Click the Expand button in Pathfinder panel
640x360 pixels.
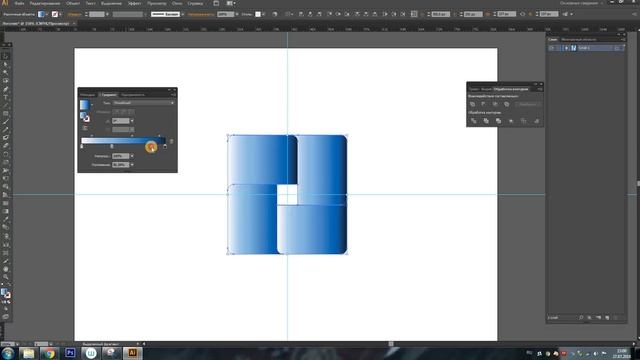coord(528,104)
